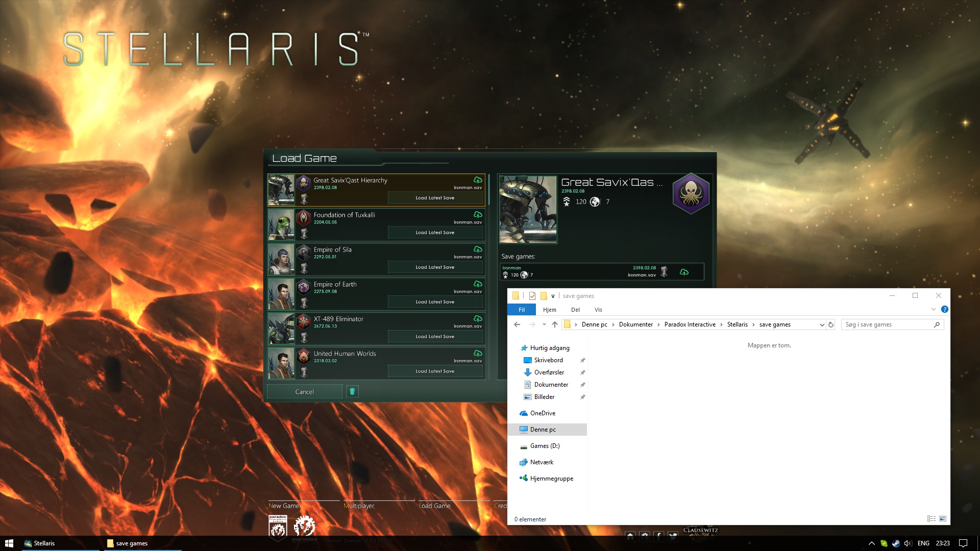
Task: Click the Paradox Development Studio logo
Action: pos(278,527)
